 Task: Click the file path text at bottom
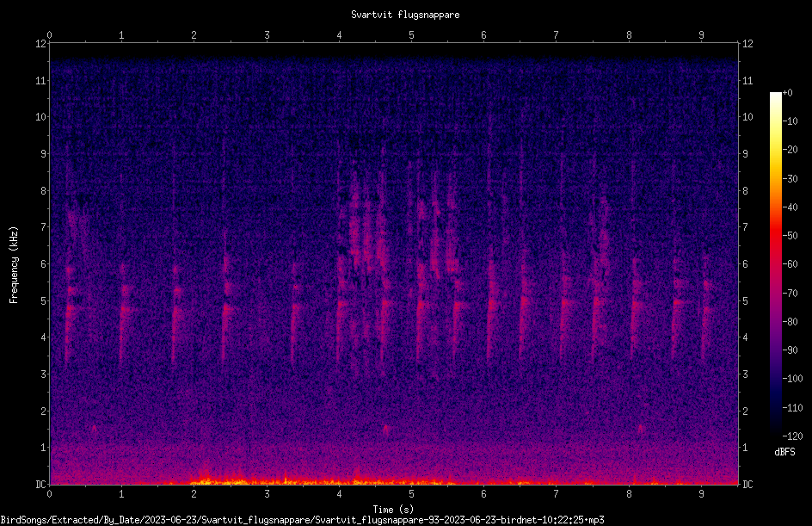click(x=303, y=520)
